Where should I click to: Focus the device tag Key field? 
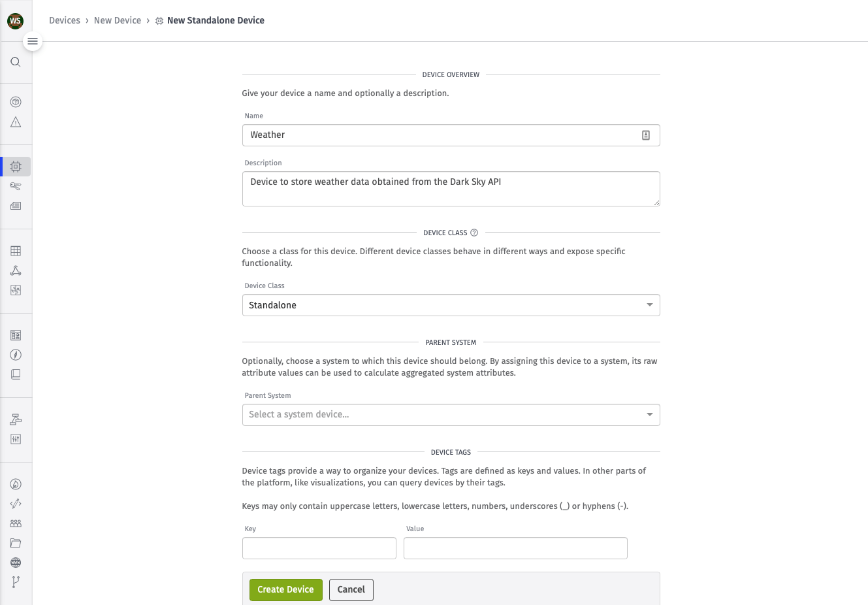[319, 548]
